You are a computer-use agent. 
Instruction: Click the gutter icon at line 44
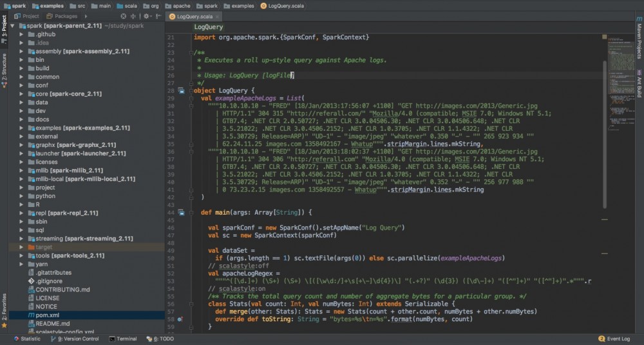click(x=181, y=212)
